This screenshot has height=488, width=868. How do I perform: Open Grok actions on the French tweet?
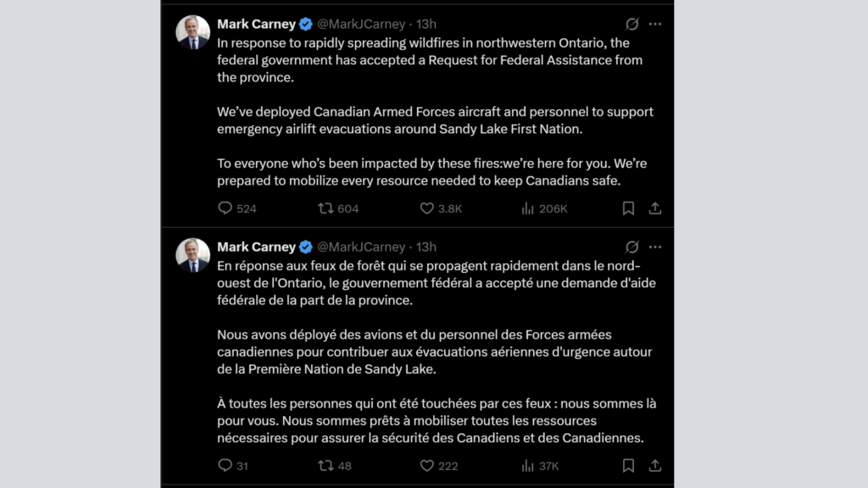coord(632,247)
